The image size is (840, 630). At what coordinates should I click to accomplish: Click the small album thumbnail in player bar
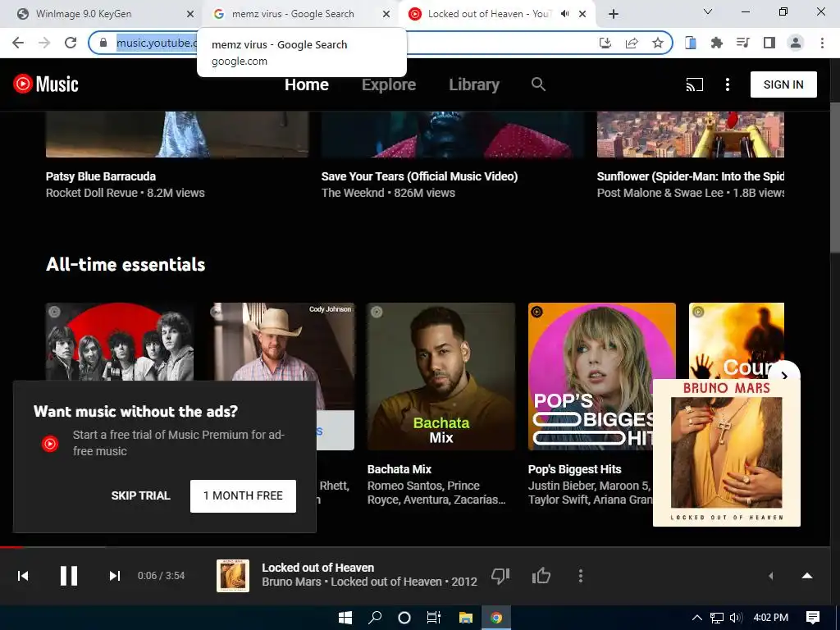tap(233, 576)
